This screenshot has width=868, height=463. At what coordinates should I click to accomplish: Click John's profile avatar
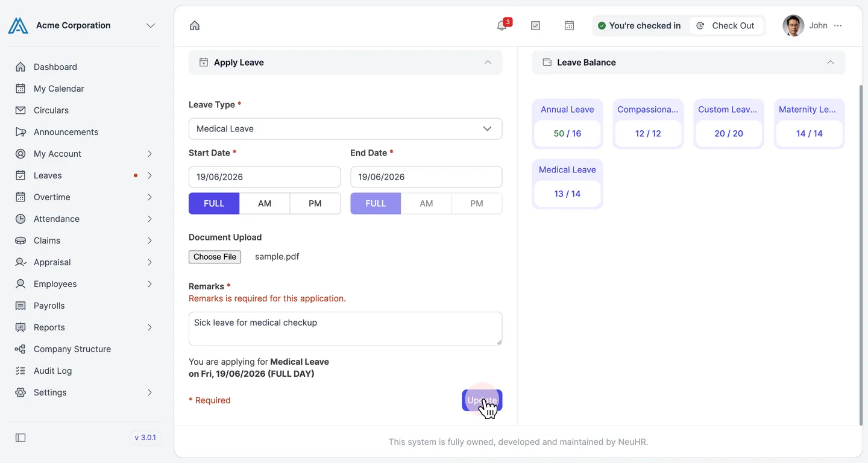793,25
